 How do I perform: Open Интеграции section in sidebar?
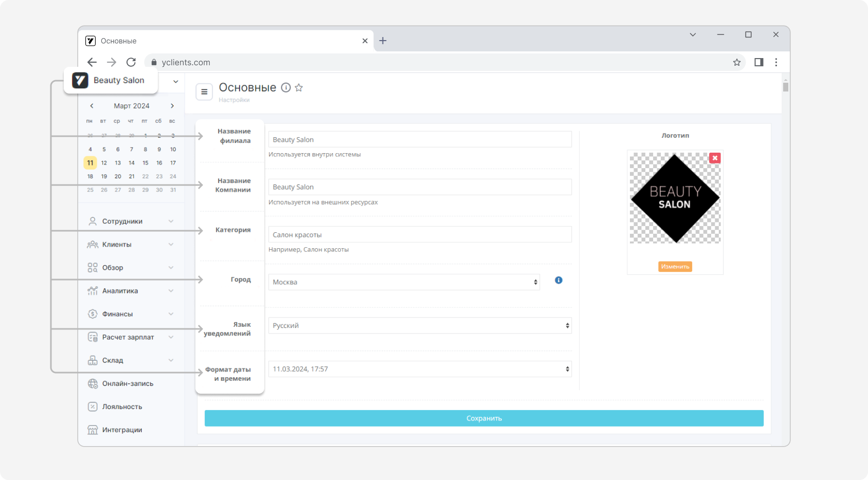[x=122, y=430]
